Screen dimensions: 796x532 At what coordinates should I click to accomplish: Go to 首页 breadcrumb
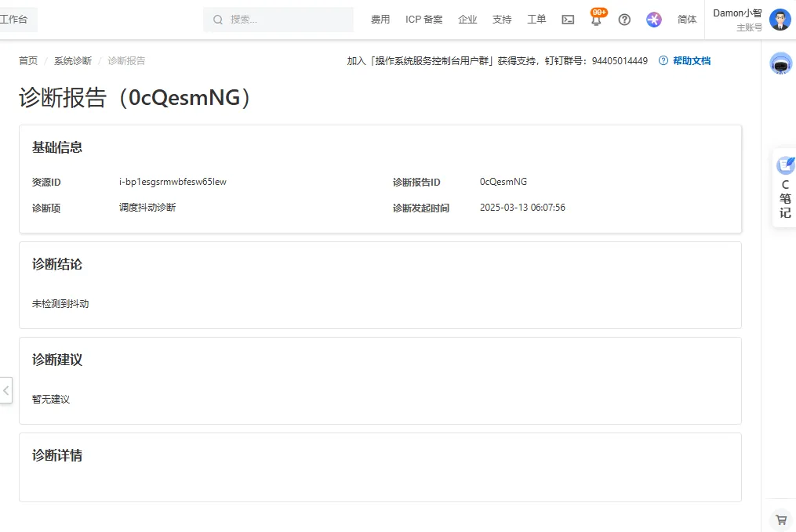tap(28, 61)
